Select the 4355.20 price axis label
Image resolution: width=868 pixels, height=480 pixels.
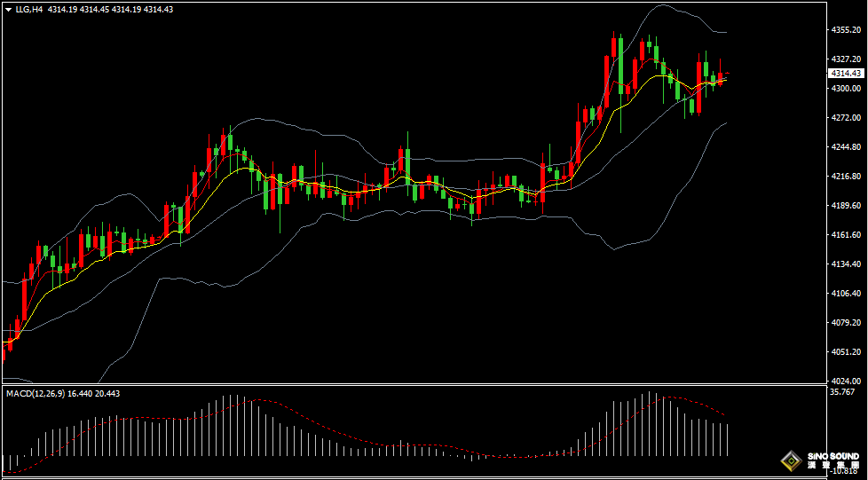pyautogui.click(x=845, y=30)
